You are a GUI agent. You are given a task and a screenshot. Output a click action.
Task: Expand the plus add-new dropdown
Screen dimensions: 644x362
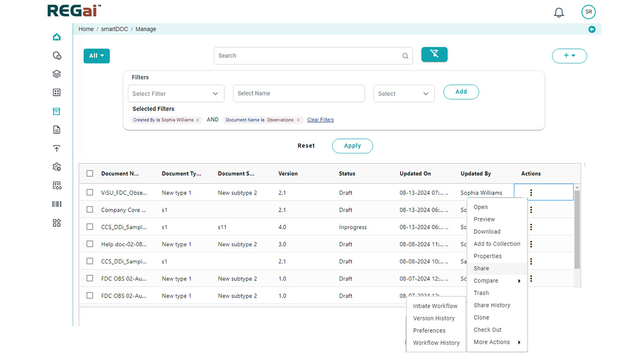point(569,56)
